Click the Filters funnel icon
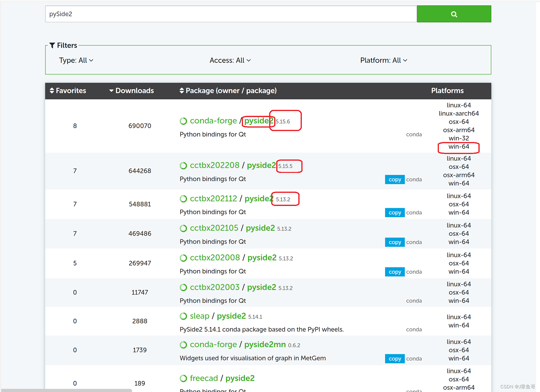Screen dimensions: 540x392 52,45
